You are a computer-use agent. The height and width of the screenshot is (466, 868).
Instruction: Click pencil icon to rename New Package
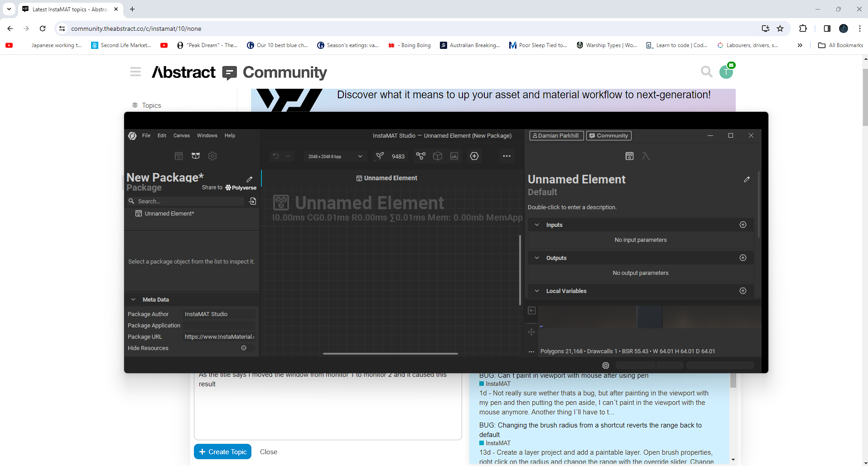click(x=250, y=179)
